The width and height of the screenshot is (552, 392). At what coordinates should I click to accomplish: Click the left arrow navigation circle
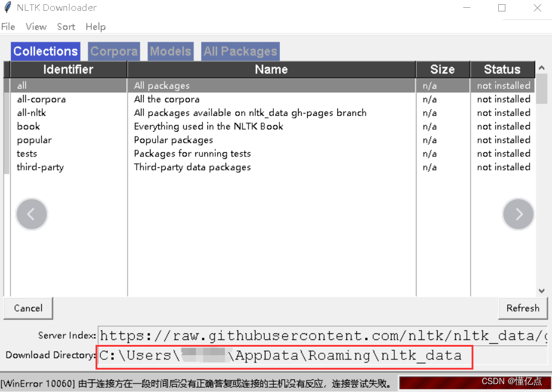31,214
